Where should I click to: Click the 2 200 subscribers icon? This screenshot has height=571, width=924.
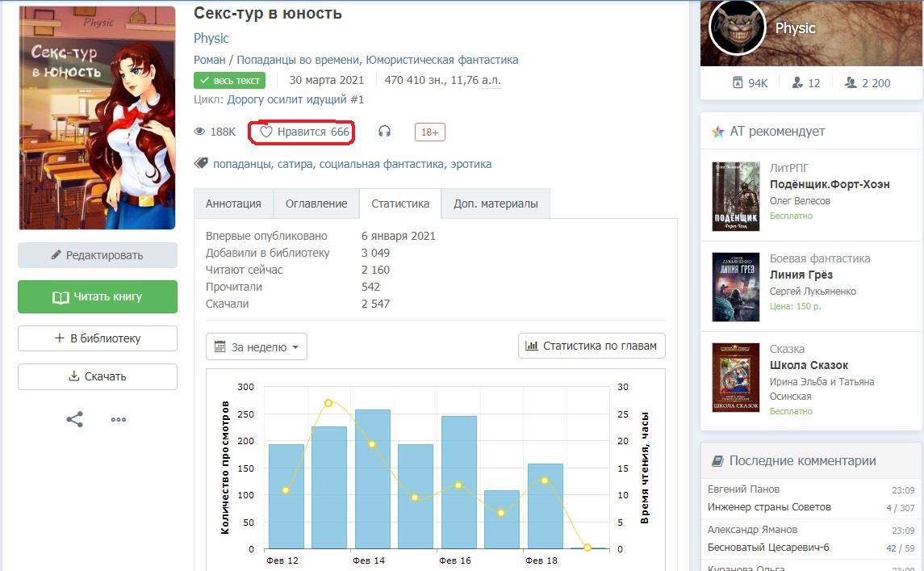850,82
